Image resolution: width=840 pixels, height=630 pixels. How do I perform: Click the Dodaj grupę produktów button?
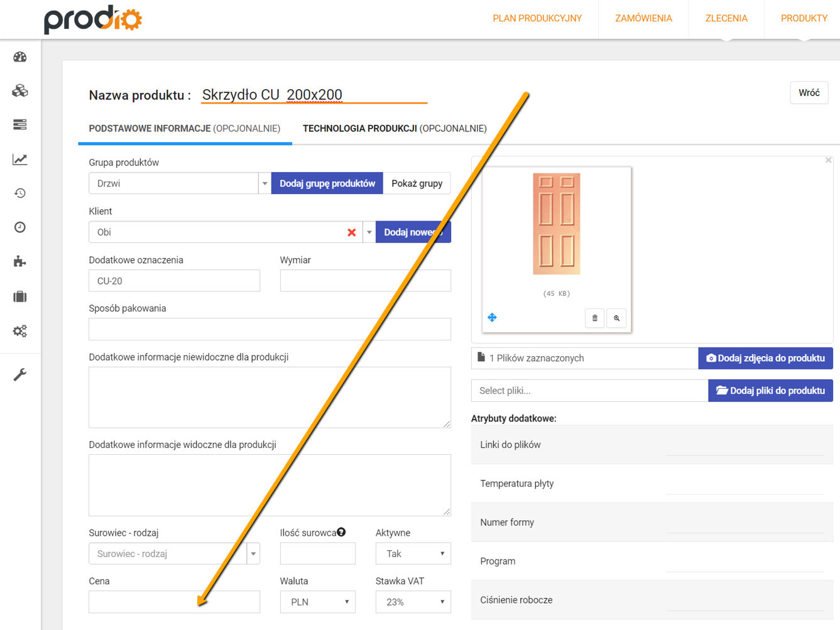(327, 183)
